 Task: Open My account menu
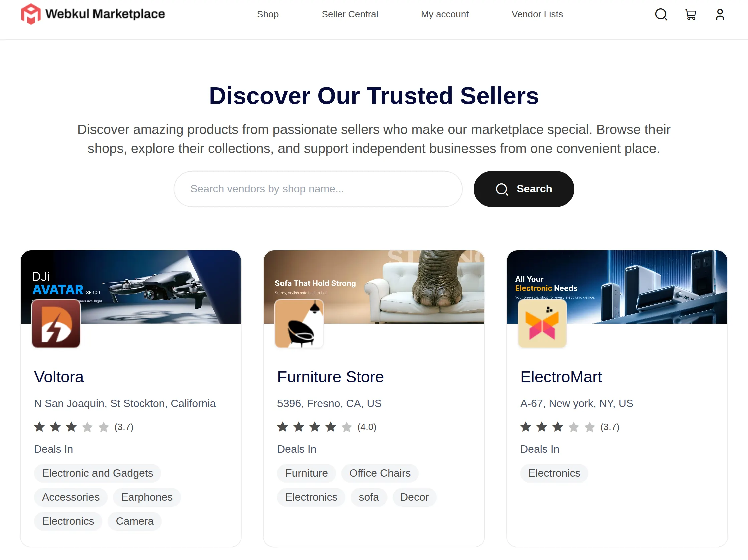tap(445, 14)
